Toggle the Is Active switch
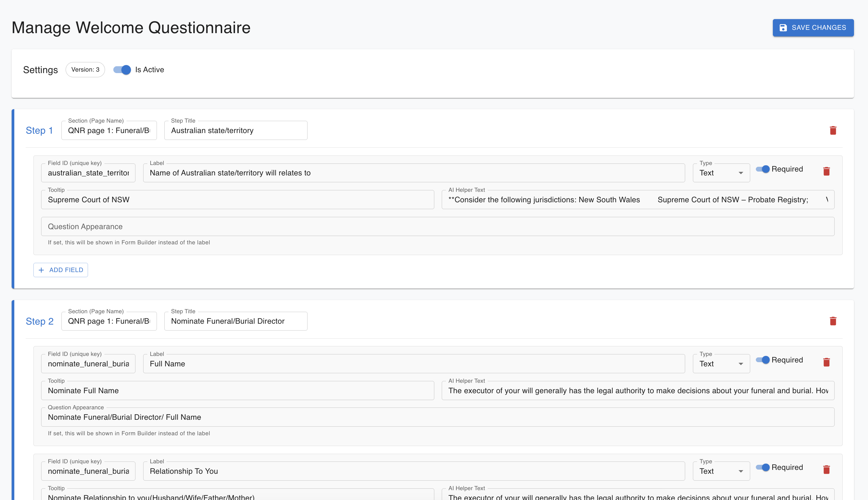The height and width of the screenshot is (500, 868). pyautogui.click(x=122, y=70)
